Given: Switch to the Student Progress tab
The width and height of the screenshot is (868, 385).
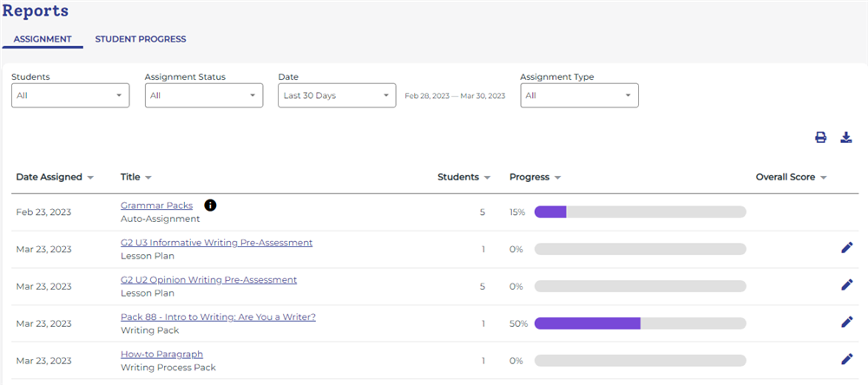Looking at the screenshot, I should (x=141, y=39).
